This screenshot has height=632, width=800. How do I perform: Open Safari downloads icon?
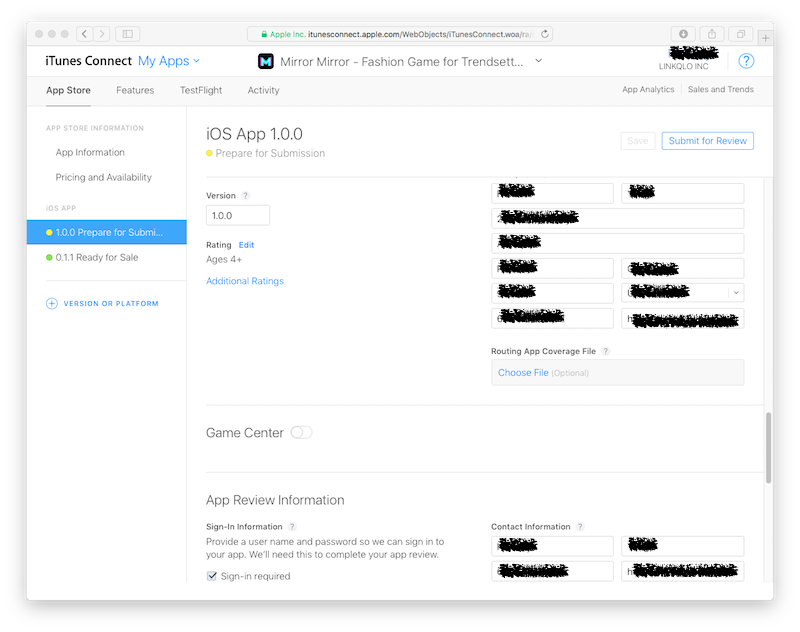[x=683, y=34]
